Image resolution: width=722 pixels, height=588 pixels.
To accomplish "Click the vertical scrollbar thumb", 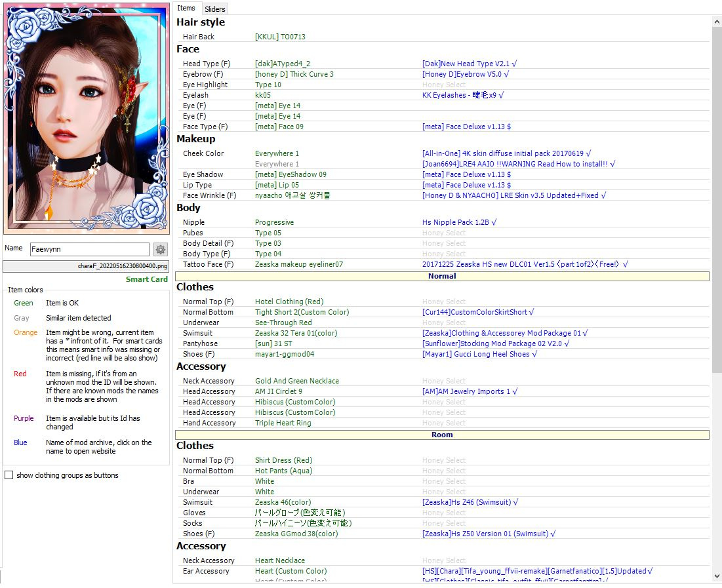I will [717, 199].
